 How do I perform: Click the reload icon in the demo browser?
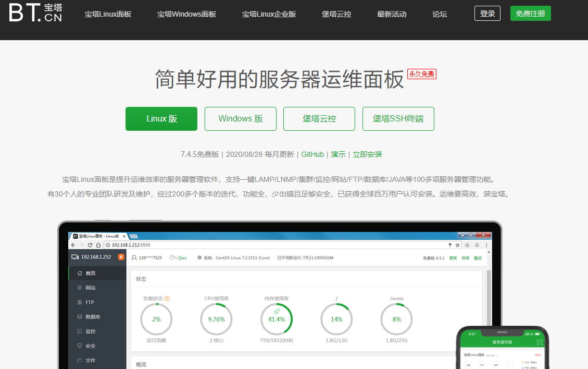coord(90,245)
